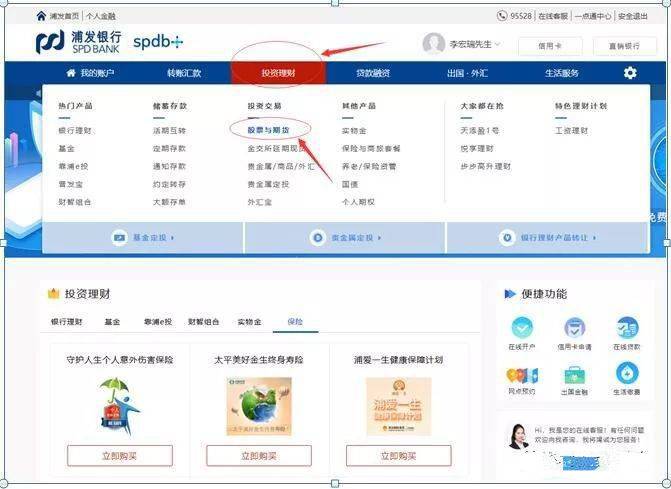The width and height of the screenshot is (671, 489).
Task: Open 保险与商旅套餐 under 其他产品
Action: point(371,148)
